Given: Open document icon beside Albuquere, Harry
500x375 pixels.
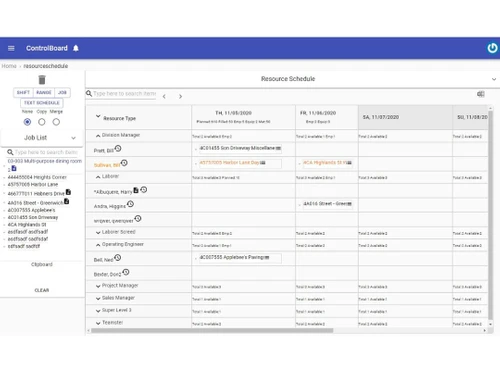Looking at the screenshot, I should 136,190.
